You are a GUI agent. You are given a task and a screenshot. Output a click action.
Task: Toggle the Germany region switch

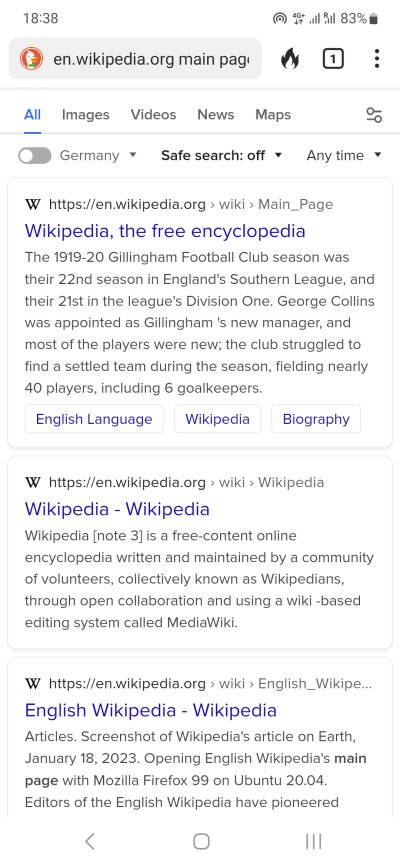[x=34, y=155]
